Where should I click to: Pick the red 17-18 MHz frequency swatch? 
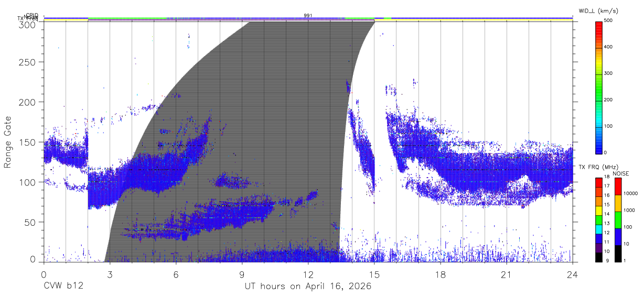pos(598,183)
